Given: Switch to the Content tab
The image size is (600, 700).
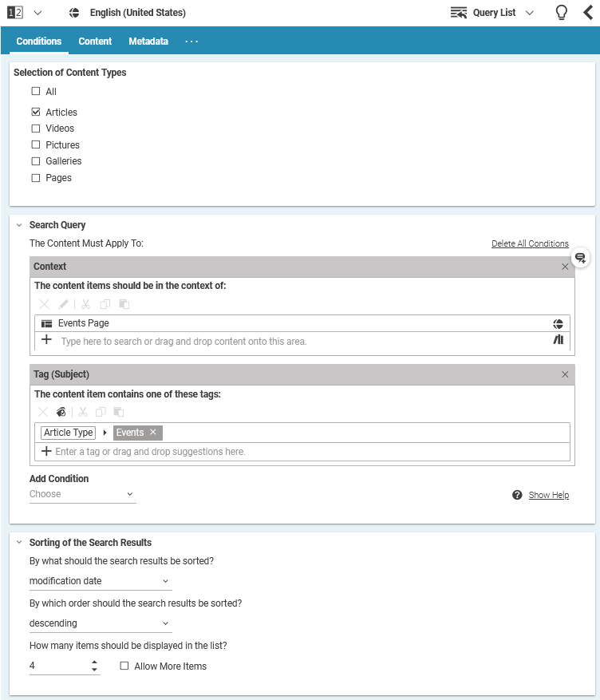Looking at the screenshot, I should [x=95, y=41].
